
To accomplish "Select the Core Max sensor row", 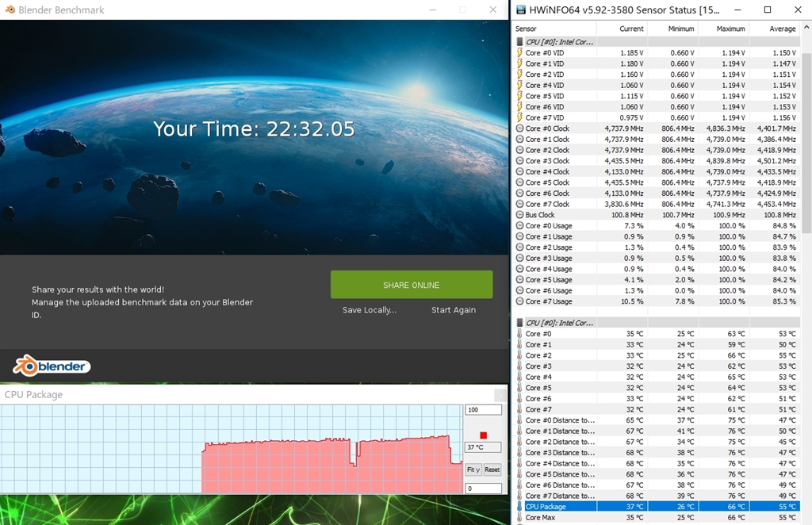I will [x=657, y=517].
